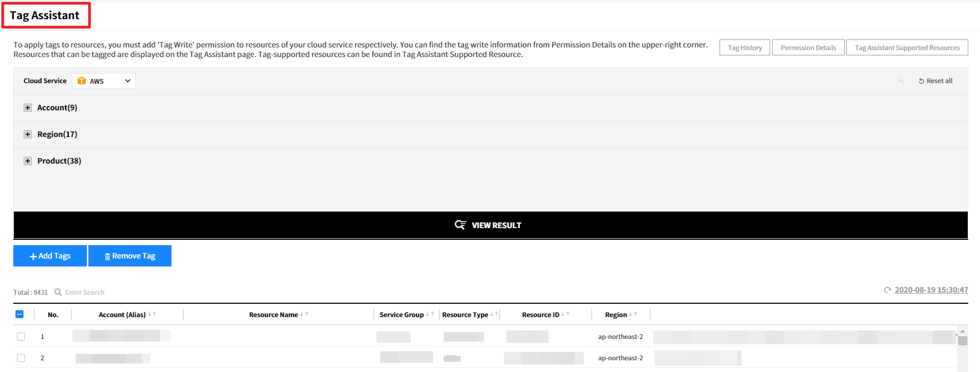Check the checkbox for row 2
The image size is (980, 372).
[x=21, y=358]
